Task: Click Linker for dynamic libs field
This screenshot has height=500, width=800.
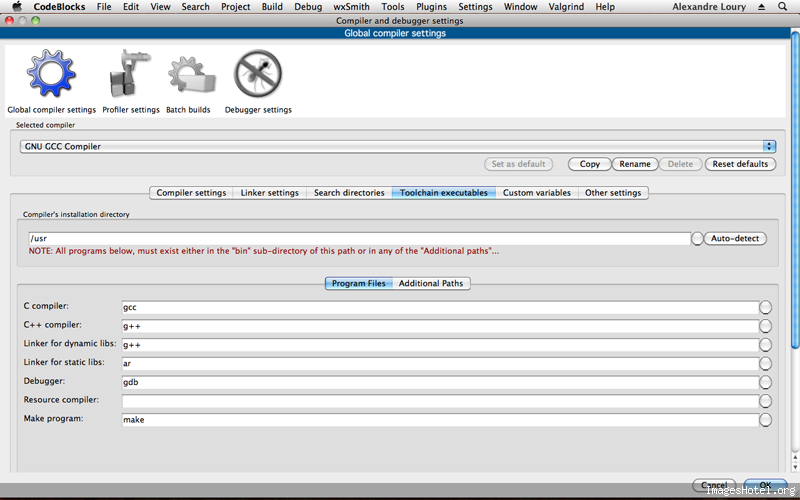Action: [x=440, y=345]
